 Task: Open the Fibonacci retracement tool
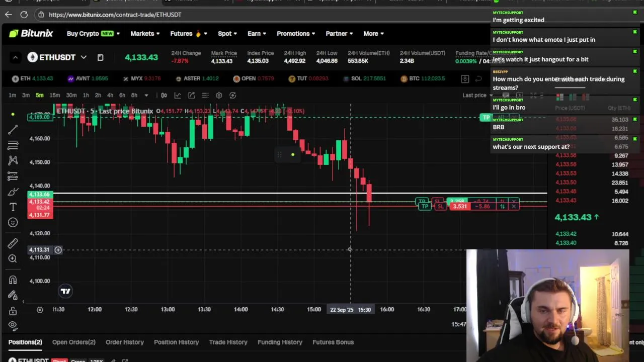point(13,145)
